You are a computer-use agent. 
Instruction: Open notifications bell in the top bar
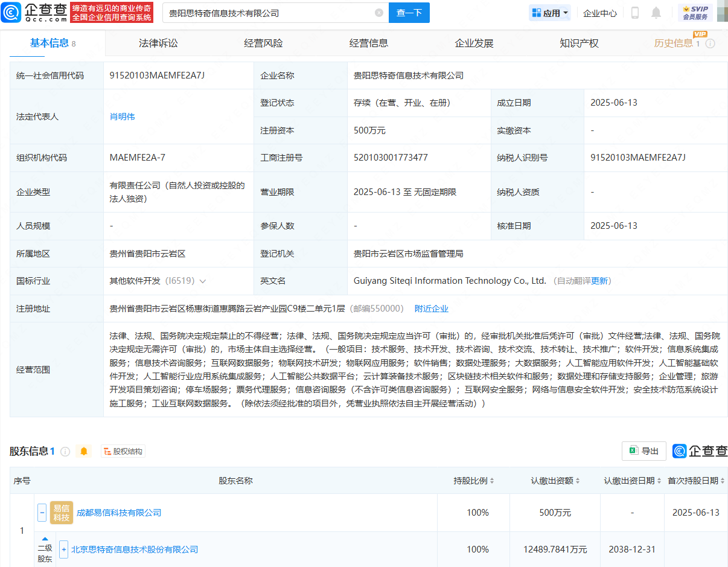656,13
